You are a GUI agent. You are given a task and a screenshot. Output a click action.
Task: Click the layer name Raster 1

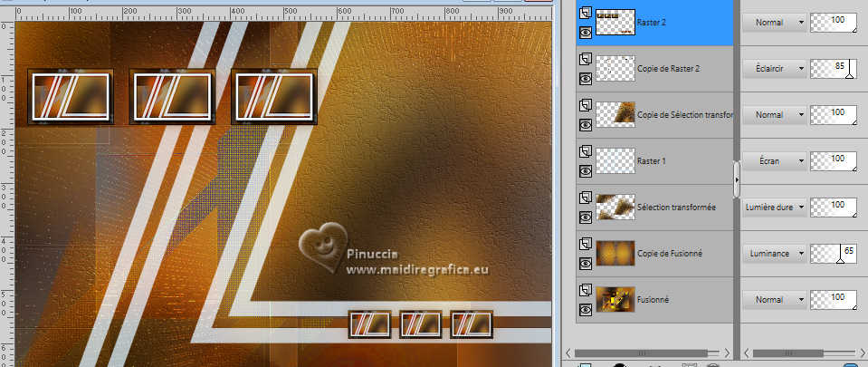tap(652, 161)
